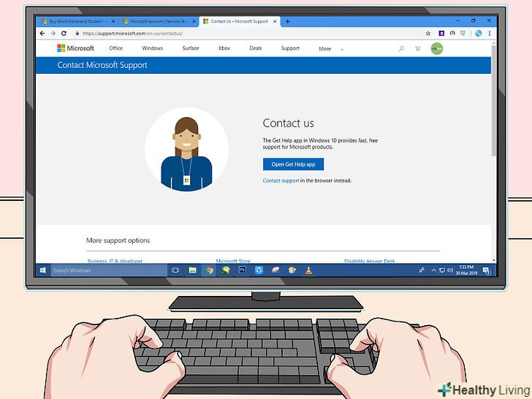The image size is (532, 399).
Task: Click the Contact us heading
Action: click(289, 123)
